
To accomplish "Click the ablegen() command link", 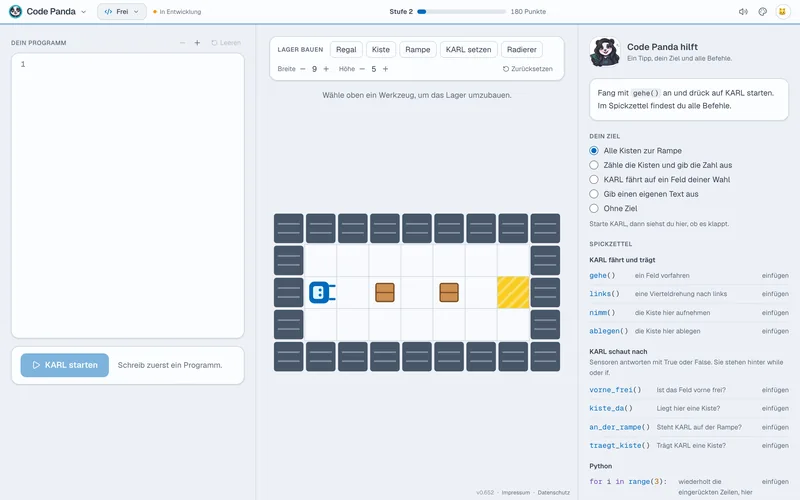I will pos(608,331).
